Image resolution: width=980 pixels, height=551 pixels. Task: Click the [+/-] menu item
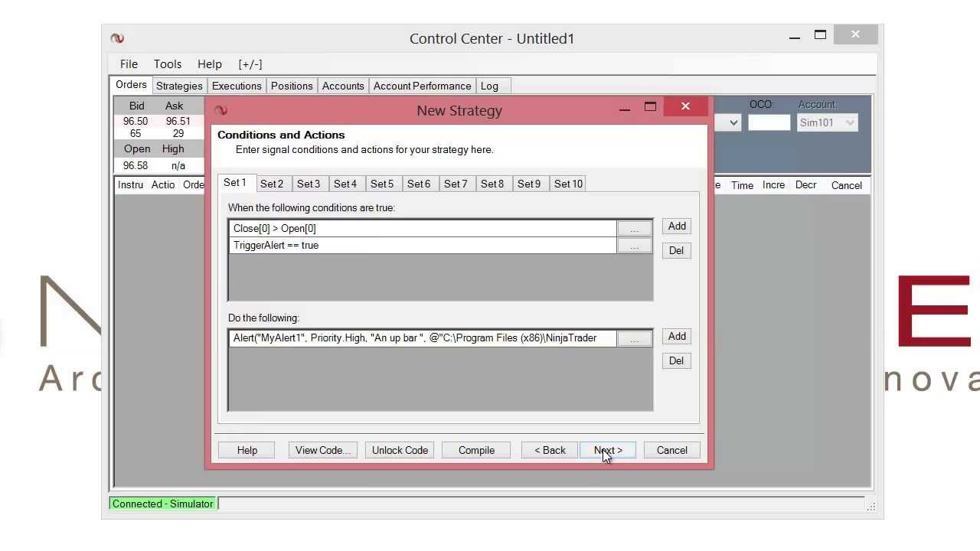(250, 64)
